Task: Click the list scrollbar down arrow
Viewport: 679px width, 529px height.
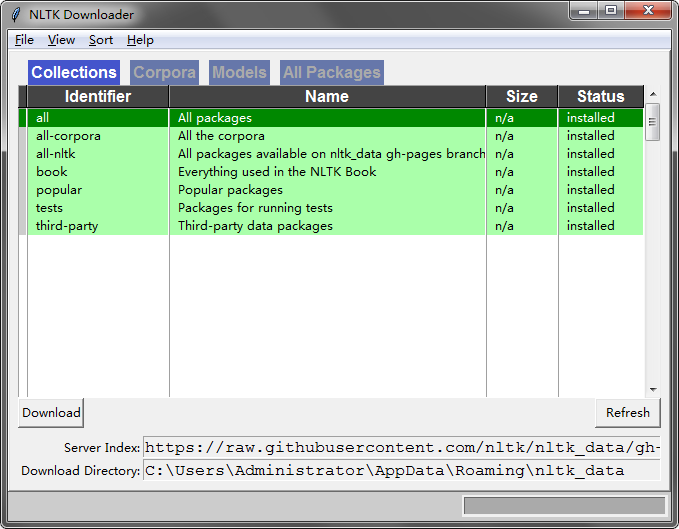Action: [x=653, y=390]
